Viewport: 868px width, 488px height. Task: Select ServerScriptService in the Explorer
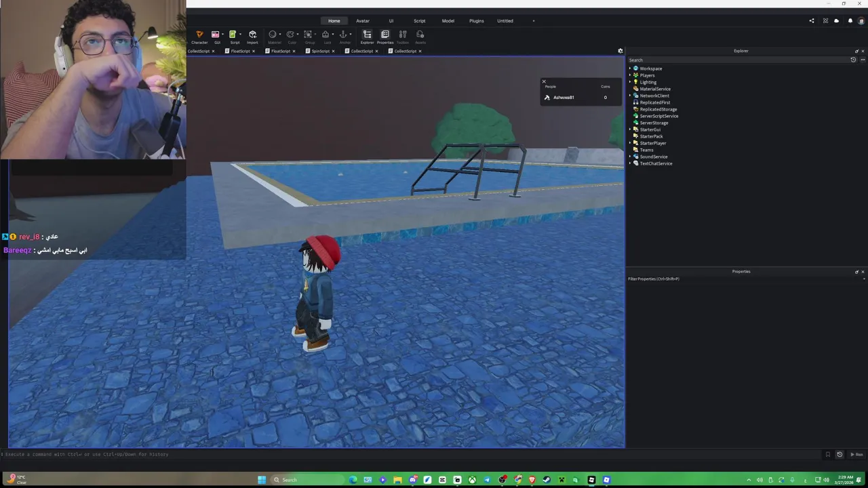[x=658, y=116]
